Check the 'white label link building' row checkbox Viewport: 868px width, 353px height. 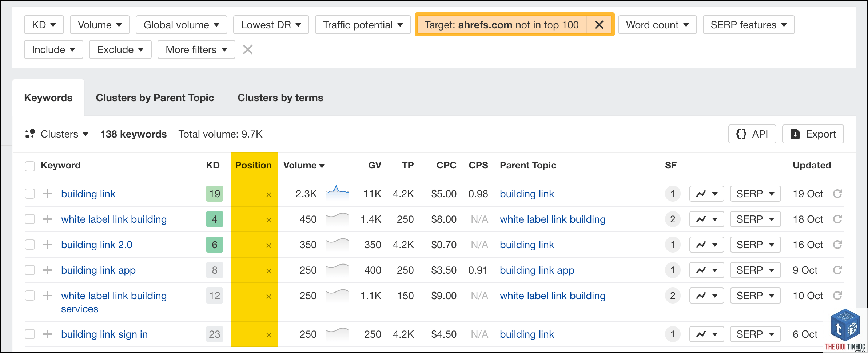[30, 219]
